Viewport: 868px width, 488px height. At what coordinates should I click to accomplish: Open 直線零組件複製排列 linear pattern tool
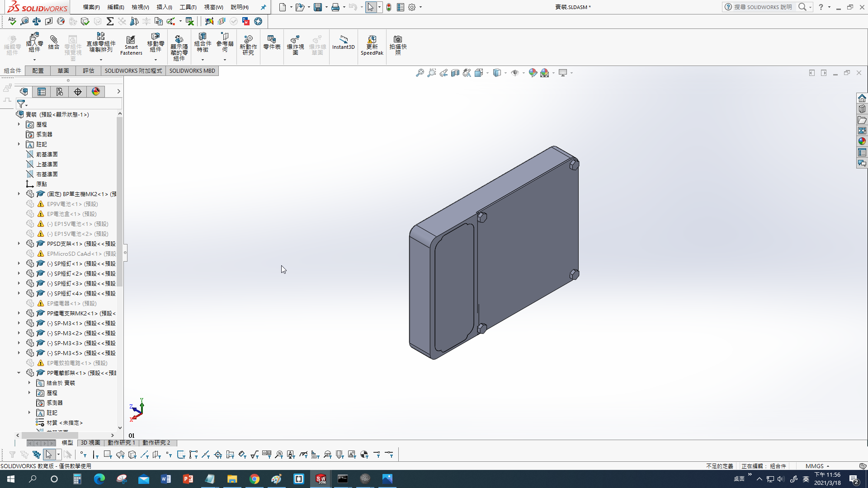[101, 42]
